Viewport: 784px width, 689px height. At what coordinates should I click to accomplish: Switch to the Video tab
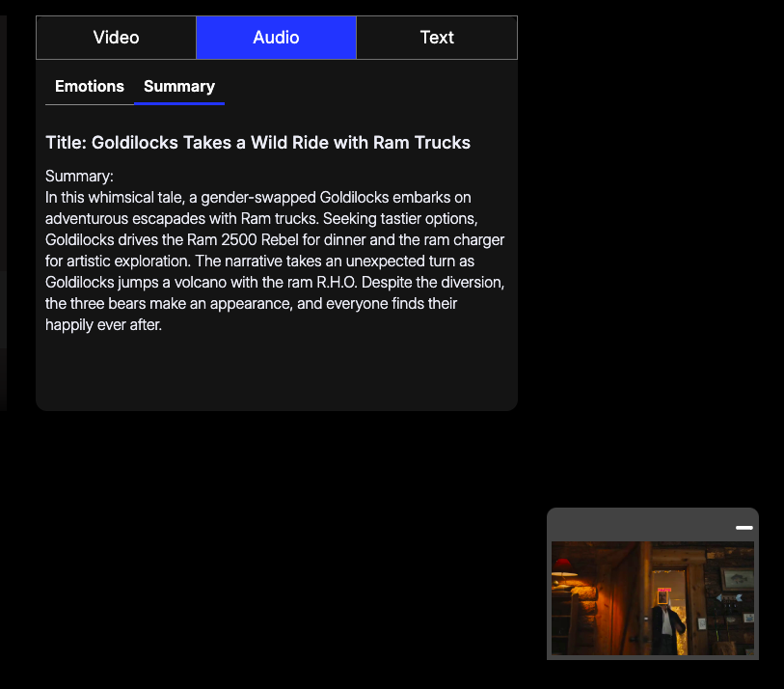click(x=116, y=38)
